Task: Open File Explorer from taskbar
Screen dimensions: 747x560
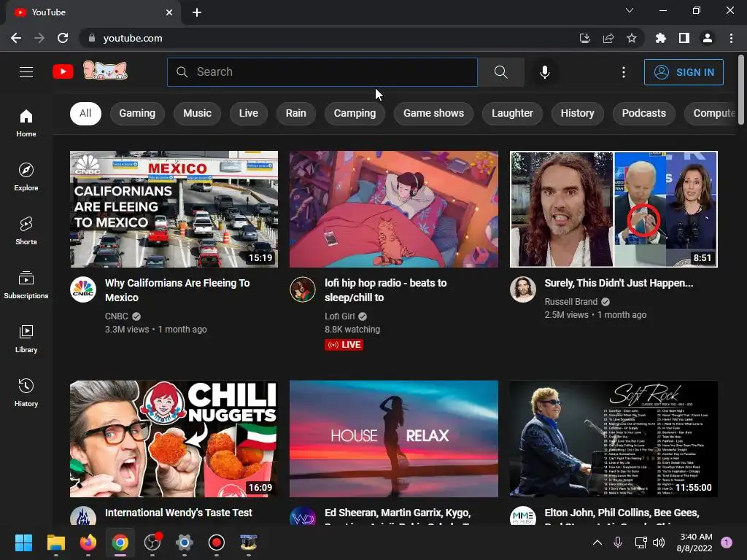Action: [55, 542]
